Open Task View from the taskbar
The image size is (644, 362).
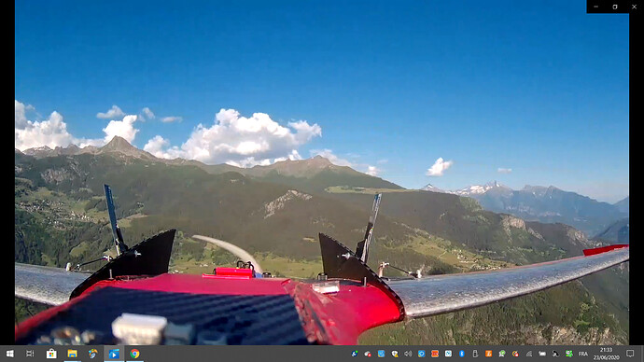pyautogui.click(x=30, y=354)
